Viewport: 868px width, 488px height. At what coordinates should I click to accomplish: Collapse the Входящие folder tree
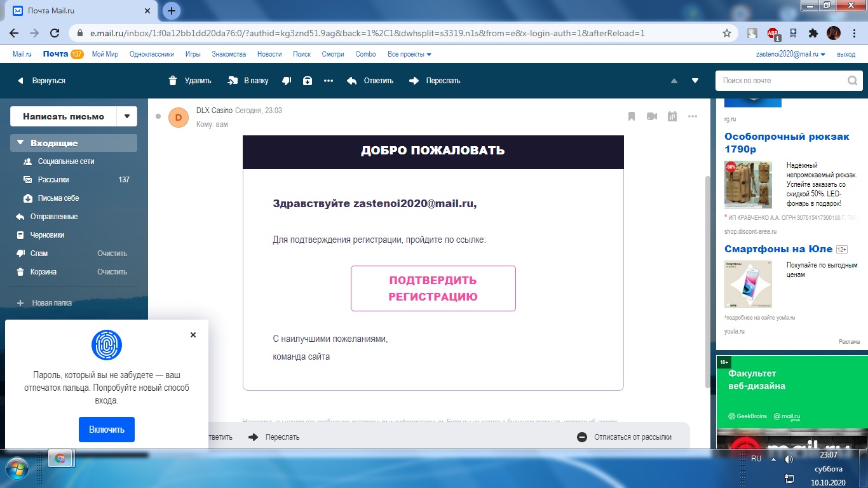pos(20,143)
